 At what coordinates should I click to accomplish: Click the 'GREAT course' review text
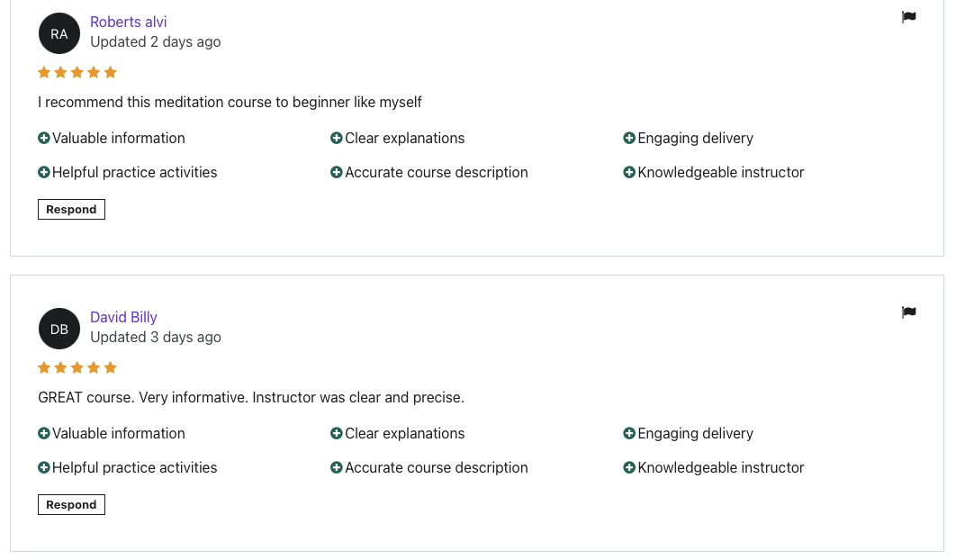[x=251, y=398]
